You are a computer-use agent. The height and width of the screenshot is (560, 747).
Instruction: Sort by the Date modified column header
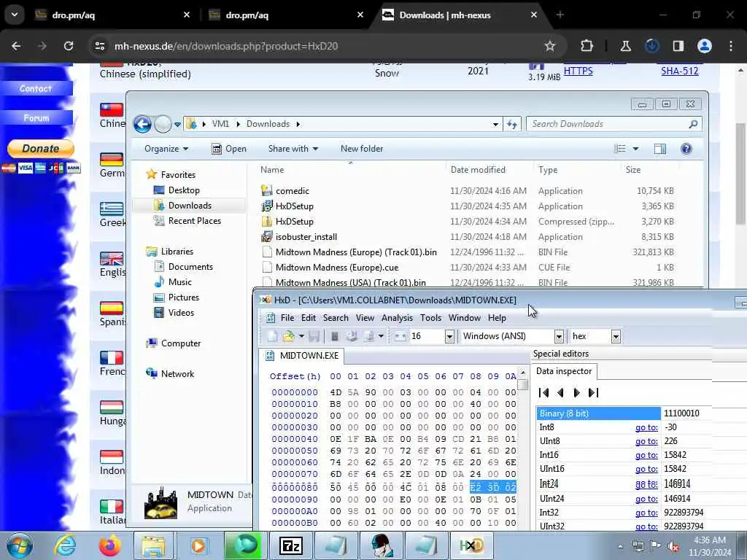(x=478, y=169)
